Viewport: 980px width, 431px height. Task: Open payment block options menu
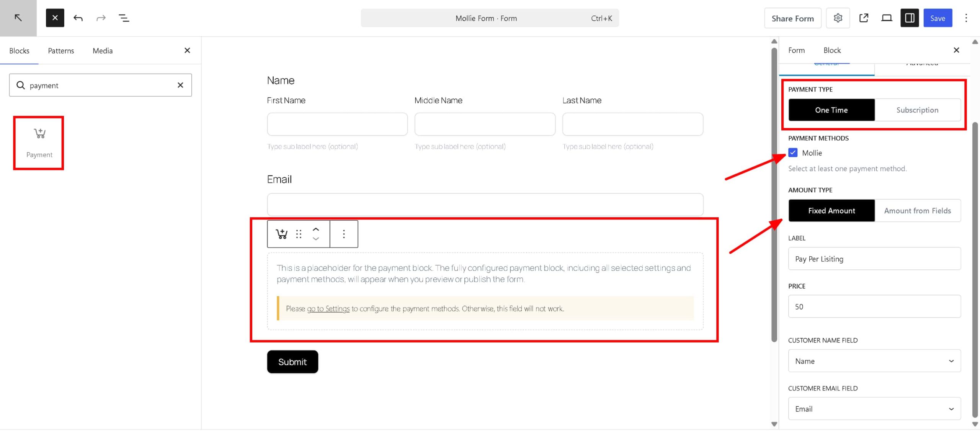[x=344, y=234]
